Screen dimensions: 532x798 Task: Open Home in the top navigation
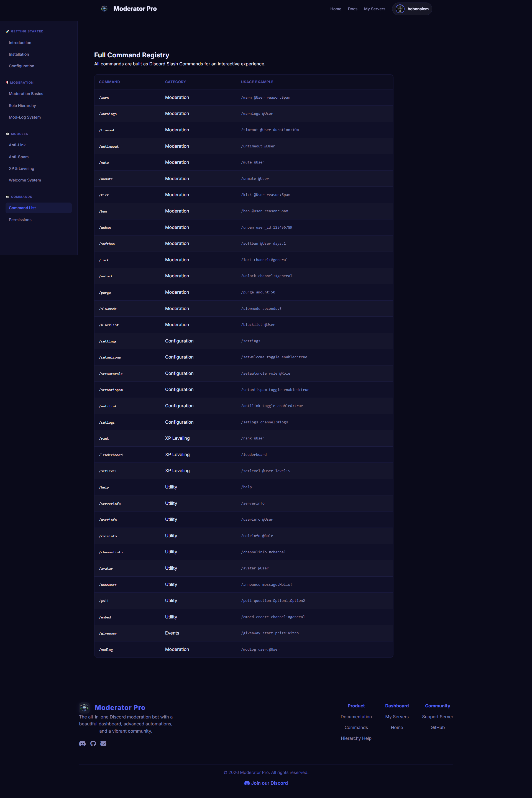coord(336,9)
